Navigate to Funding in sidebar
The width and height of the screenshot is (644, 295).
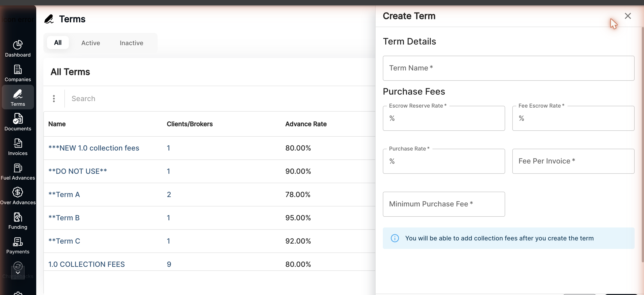click(18, 217)
